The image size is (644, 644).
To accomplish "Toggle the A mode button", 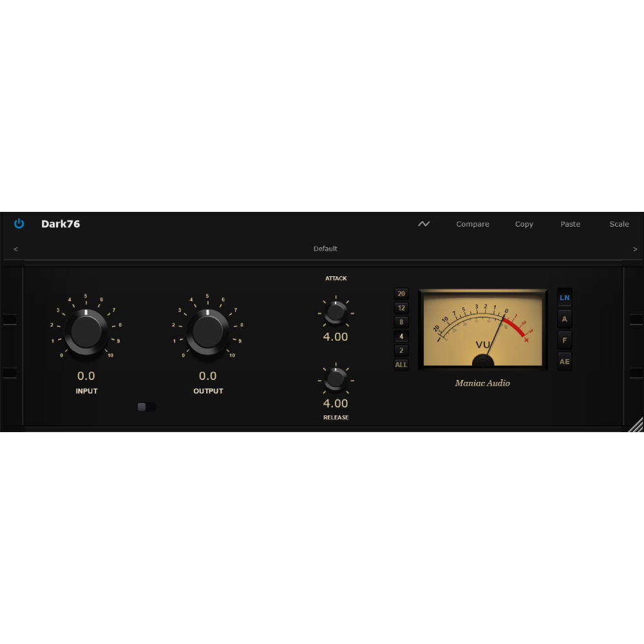I will pos(564,319).
